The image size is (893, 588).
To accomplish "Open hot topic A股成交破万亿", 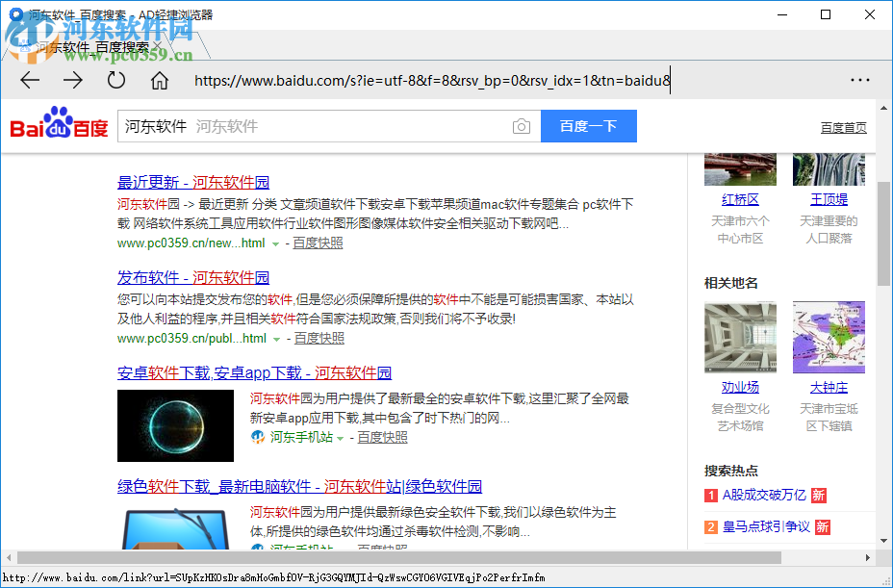I will pyautogui.click(x=764, y=495).
